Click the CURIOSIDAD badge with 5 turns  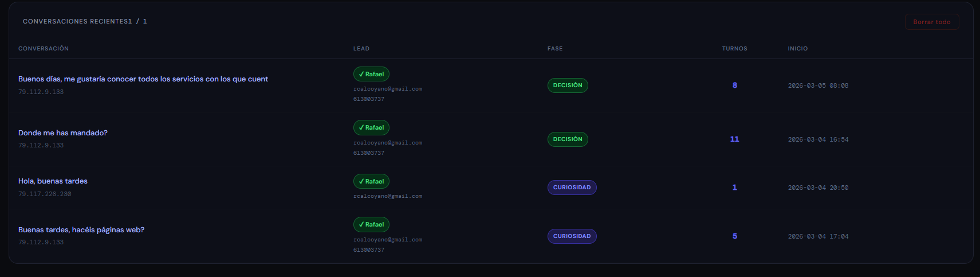[x=572, y=236]
